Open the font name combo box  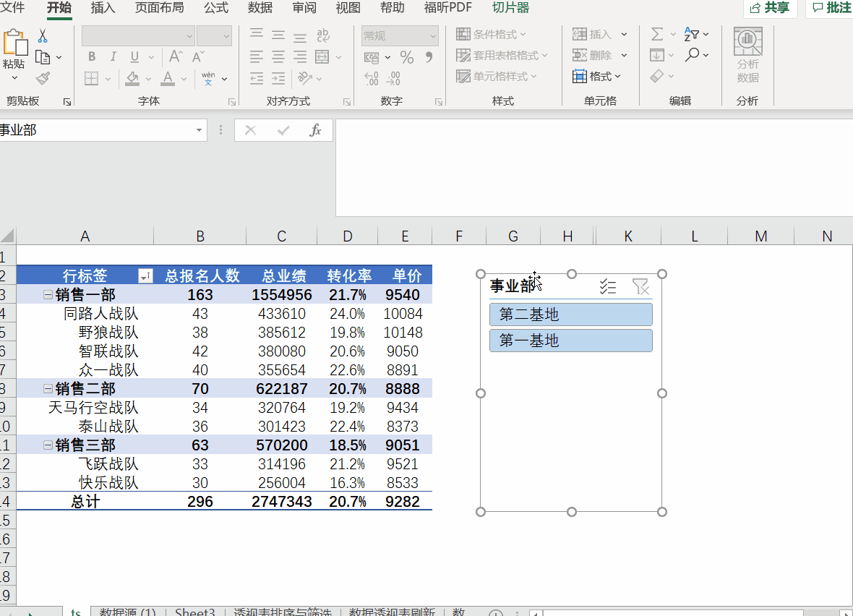click(x=138, y=36)
